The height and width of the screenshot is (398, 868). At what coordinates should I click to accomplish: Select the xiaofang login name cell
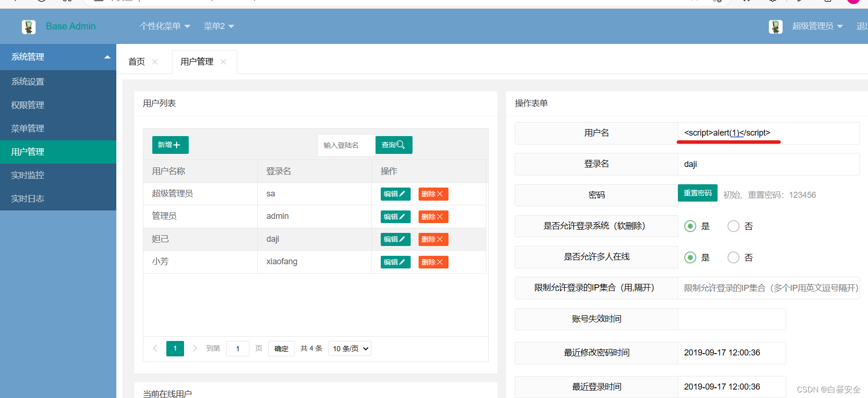click(x=314, y=262)
